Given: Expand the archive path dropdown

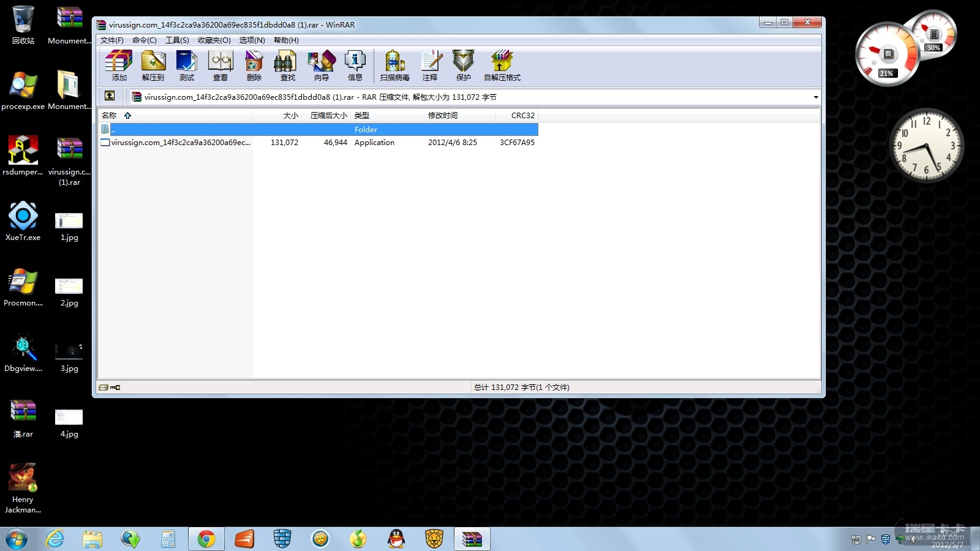Looking at the screenshot, I should click(815, 97).
